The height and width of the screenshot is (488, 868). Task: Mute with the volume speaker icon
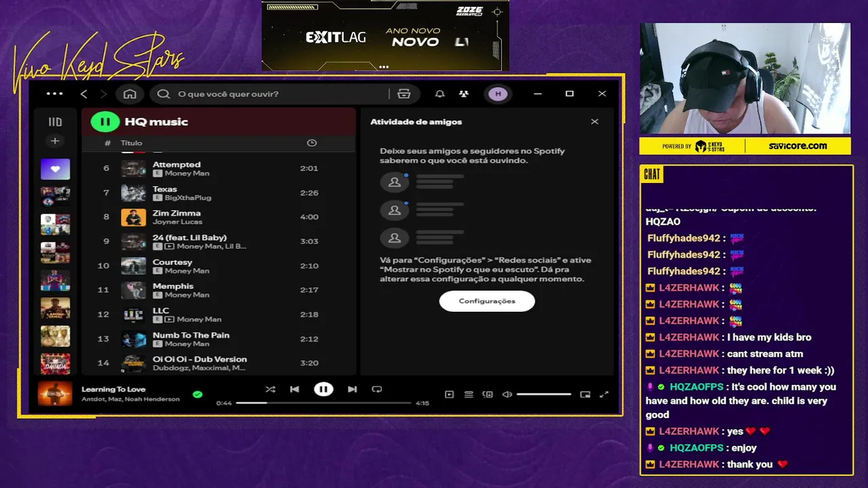tap(507, 394)
